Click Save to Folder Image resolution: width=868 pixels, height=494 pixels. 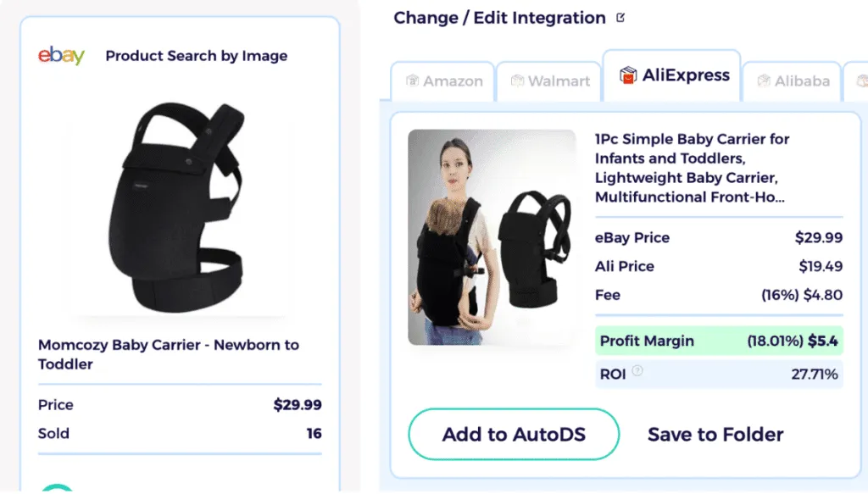715,434
